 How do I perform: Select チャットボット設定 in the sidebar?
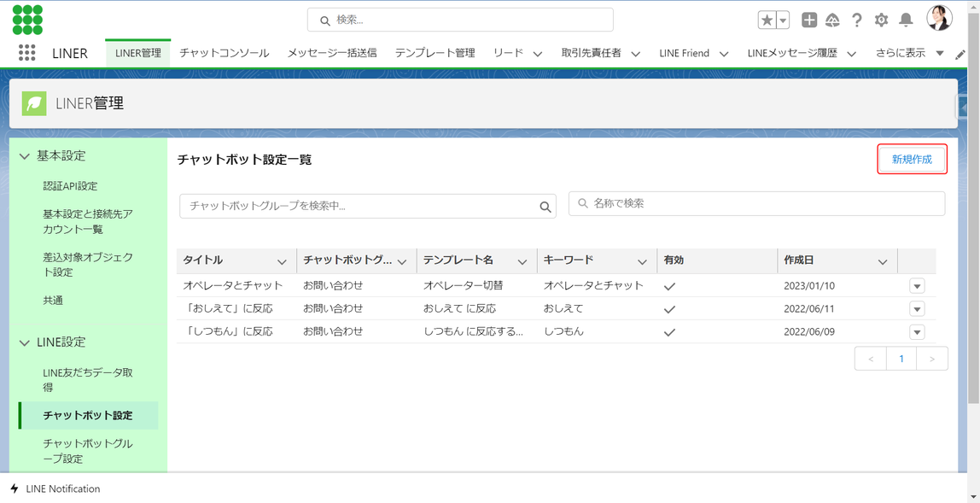(88, 415)
